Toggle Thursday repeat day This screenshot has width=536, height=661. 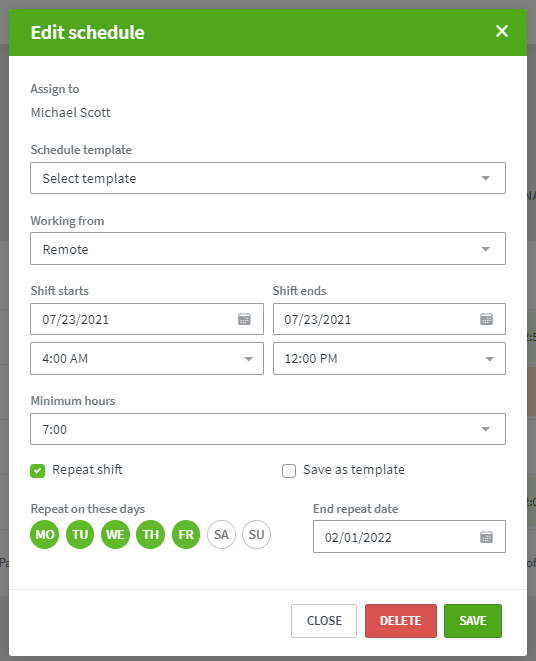pos(151,535)
